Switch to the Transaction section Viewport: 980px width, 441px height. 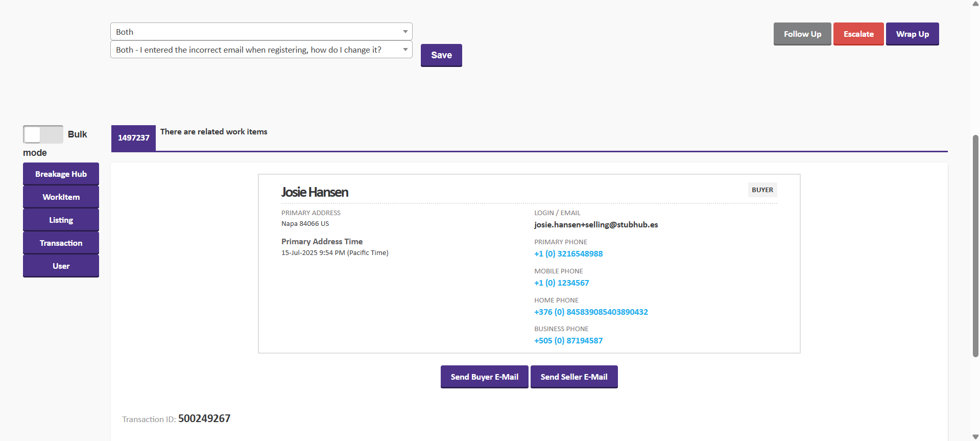(x=61, y=243)
